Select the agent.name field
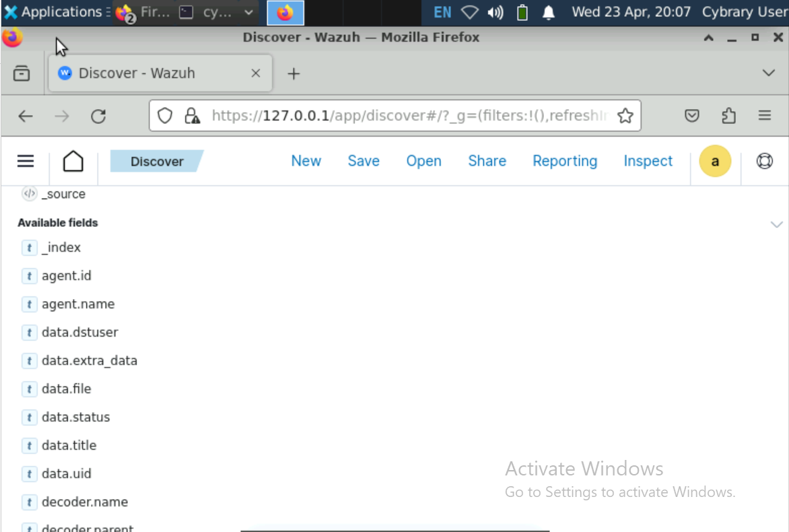Viewport: 789px width, 532px height. [78, 304]
